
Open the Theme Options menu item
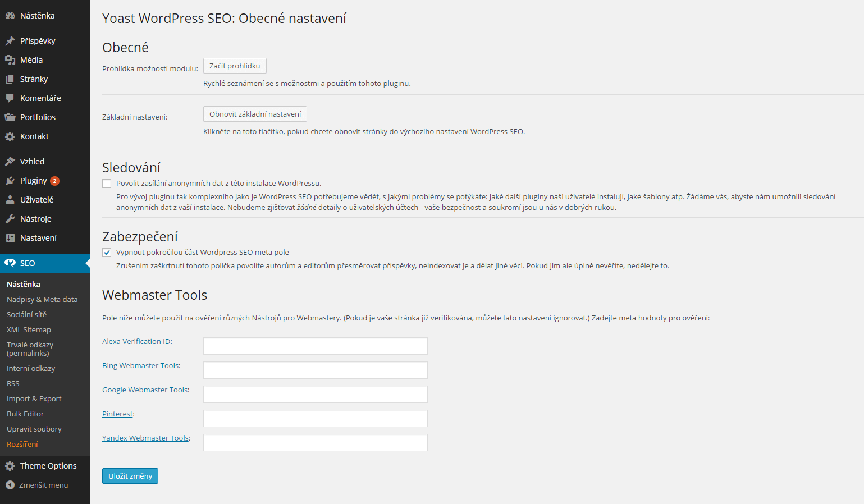45,466
